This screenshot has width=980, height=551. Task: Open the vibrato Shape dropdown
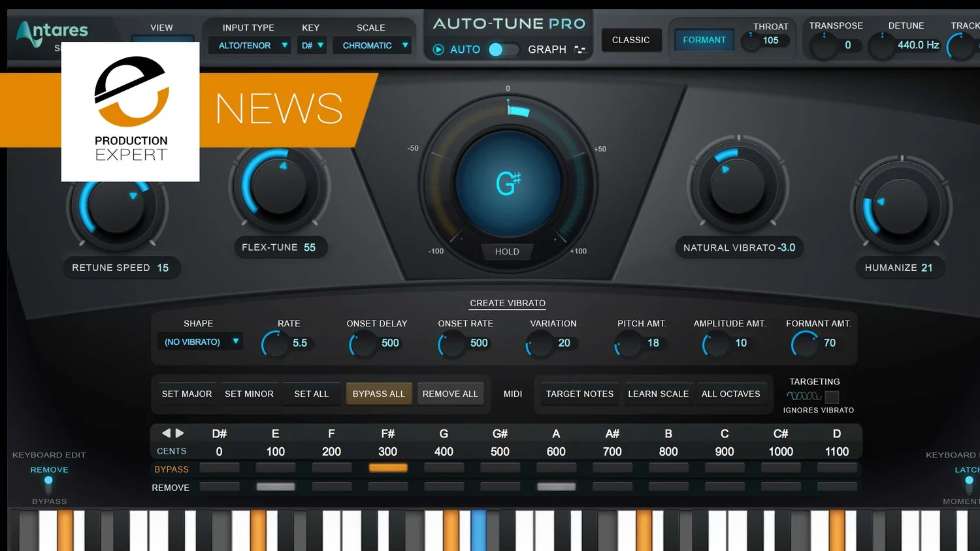coord(199,341)
